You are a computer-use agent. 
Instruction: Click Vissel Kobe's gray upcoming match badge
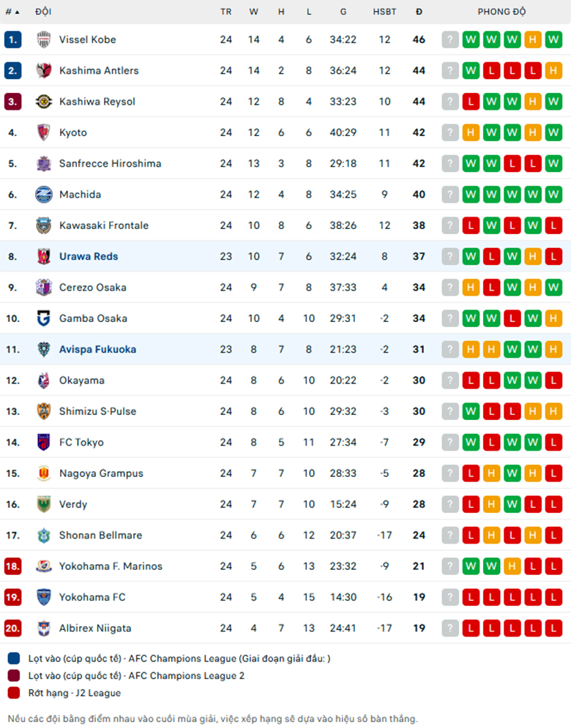pyautogui.click(x=450, y=40)
